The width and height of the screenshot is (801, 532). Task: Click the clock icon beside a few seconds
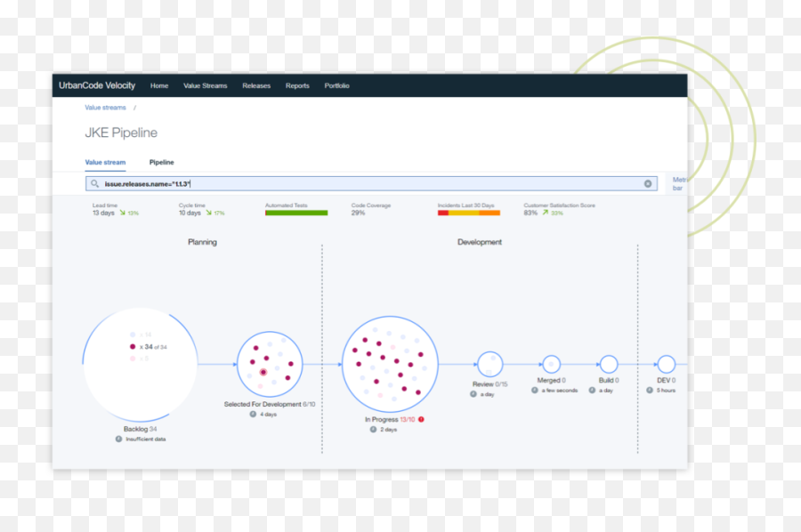click(535, 390)
